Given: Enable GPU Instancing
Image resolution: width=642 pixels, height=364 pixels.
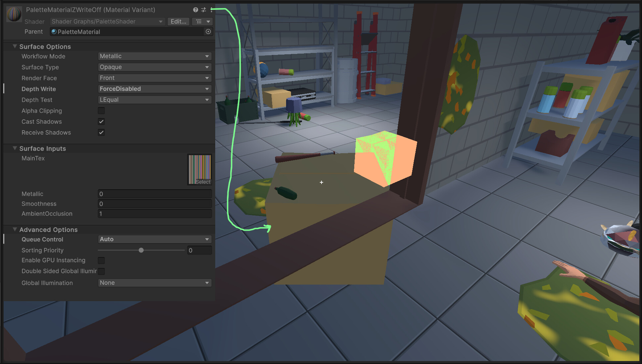Looking at the screenshot, I should click(x=101, y=260).
